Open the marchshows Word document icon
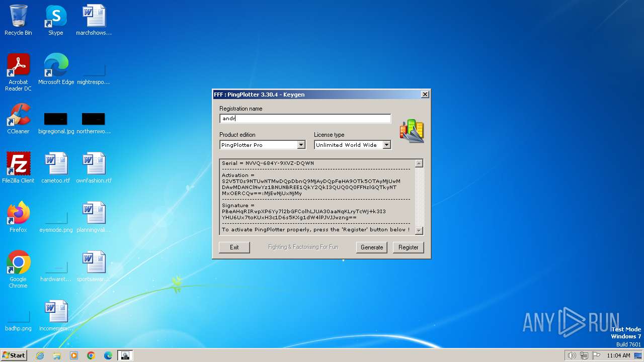Viewport: 644px width, 362px height. pyautogui.click(x=94, y=20)
